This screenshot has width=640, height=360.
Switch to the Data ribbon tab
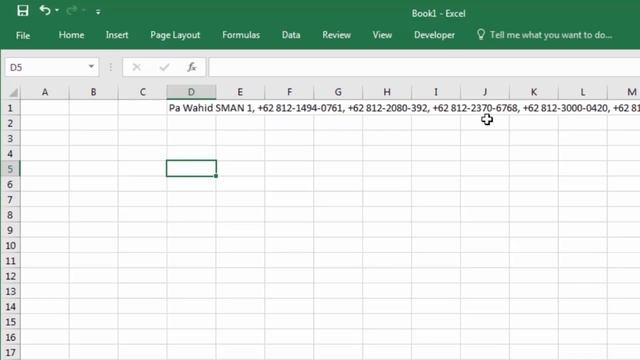point(291,35)
